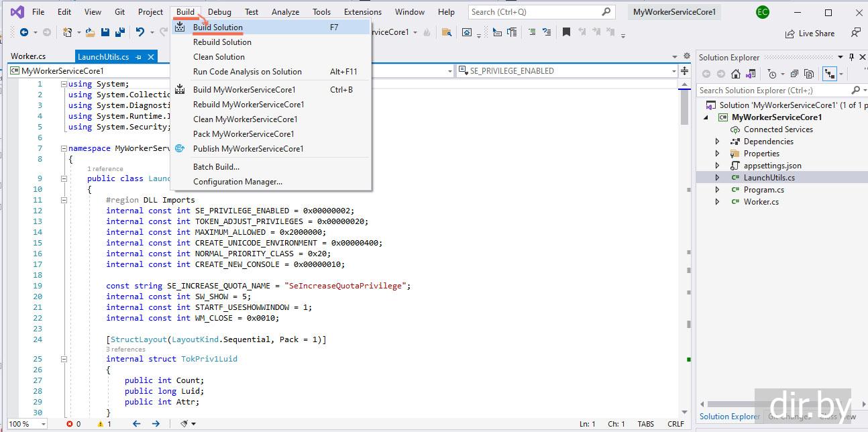Toggle the track active item button
Screen dimensions: 868x432
tap(829, 74)
